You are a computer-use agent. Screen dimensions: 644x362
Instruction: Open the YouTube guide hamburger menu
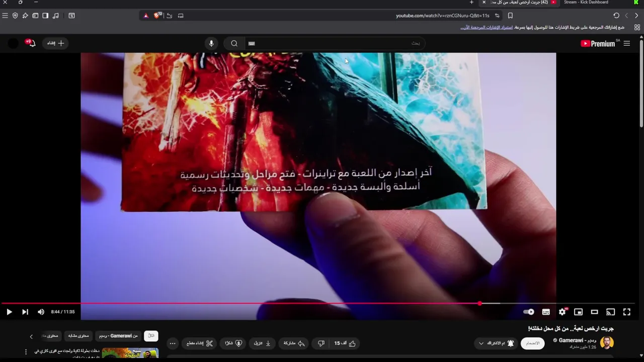pyautogui.click(x=627, y=43)
